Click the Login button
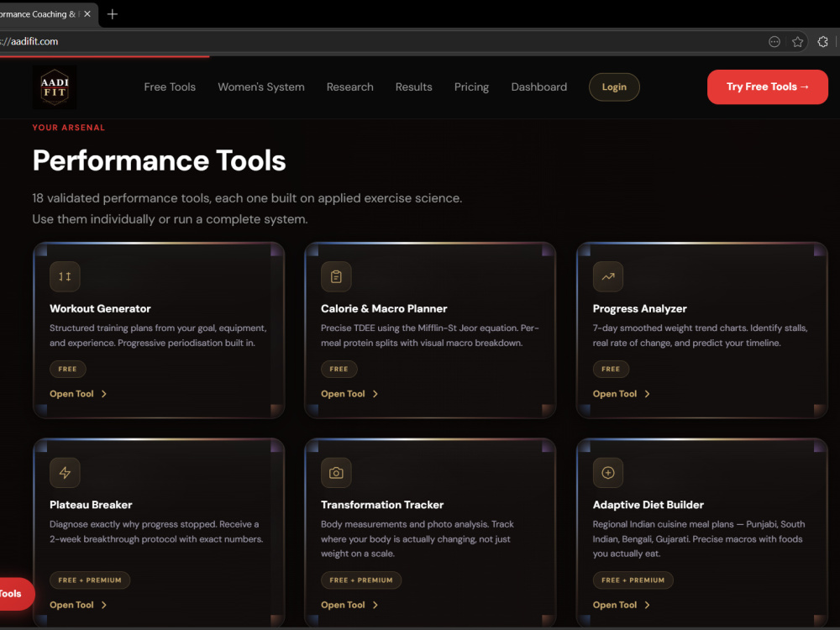The height and width of the screenshot is (630, 840). (x=614, y=87)
